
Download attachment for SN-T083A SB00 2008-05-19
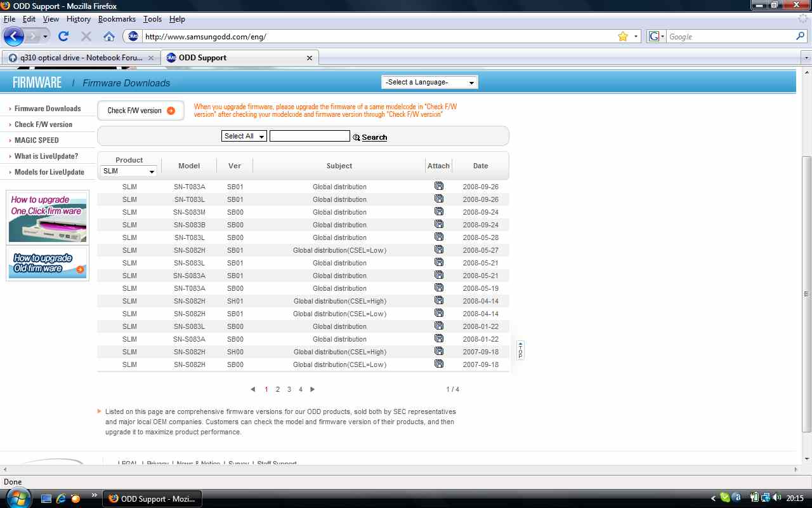[439, 288]
